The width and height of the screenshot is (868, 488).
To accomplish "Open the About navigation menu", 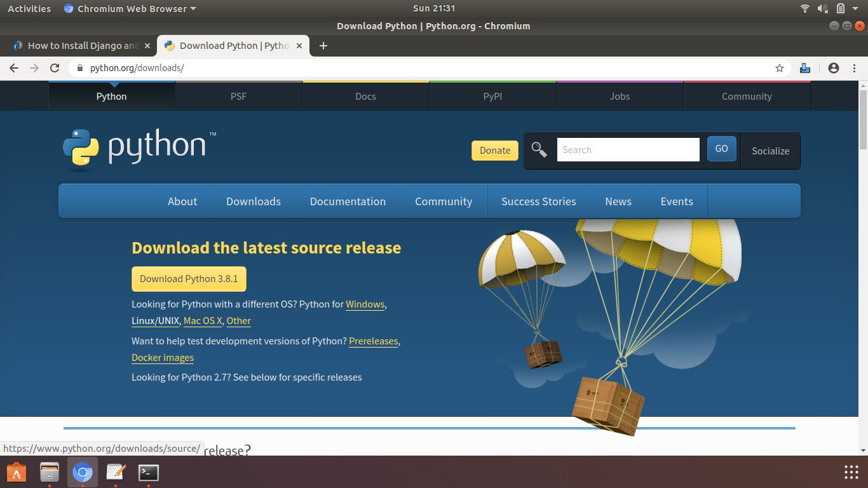I will (182, 201).
